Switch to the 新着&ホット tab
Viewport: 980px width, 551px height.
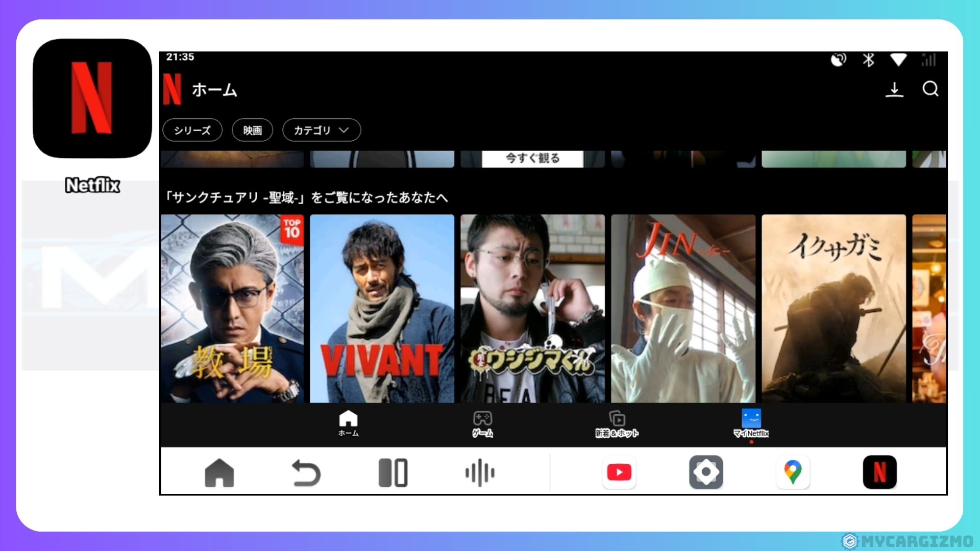[x=617, y=424]
